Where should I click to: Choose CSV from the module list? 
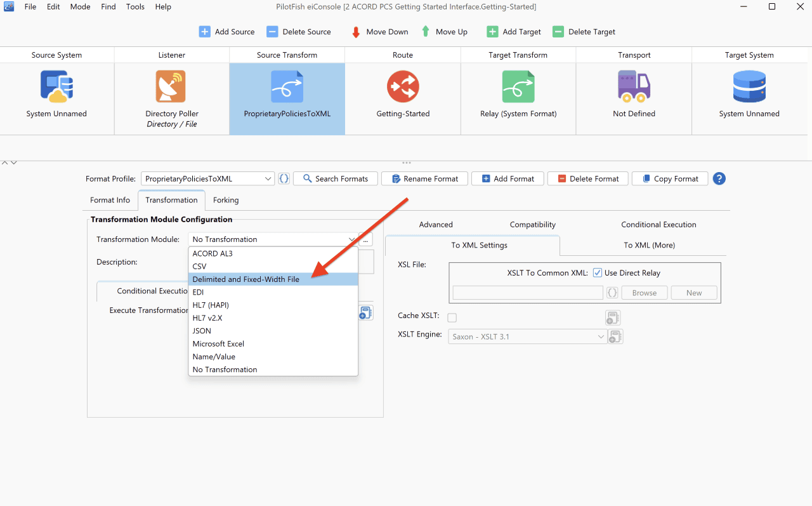point(273,267)
